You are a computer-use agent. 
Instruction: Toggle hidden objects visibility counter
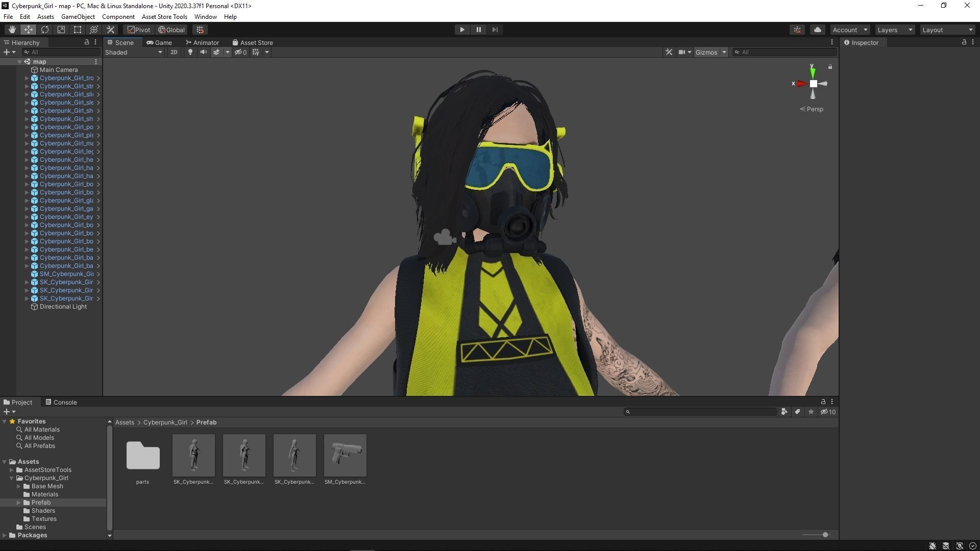pyautogui.click(x=240, y=52)
